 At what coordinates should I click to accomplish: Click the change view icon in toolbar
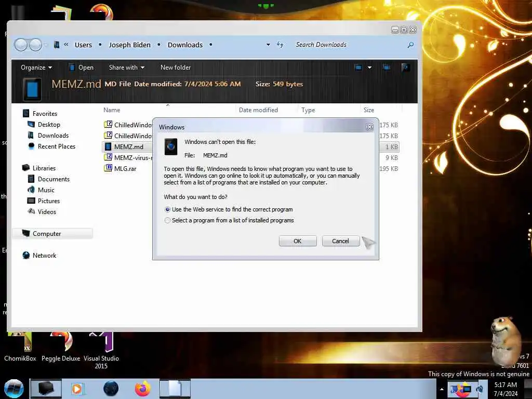pyautogui.click(x=358, y=67)
